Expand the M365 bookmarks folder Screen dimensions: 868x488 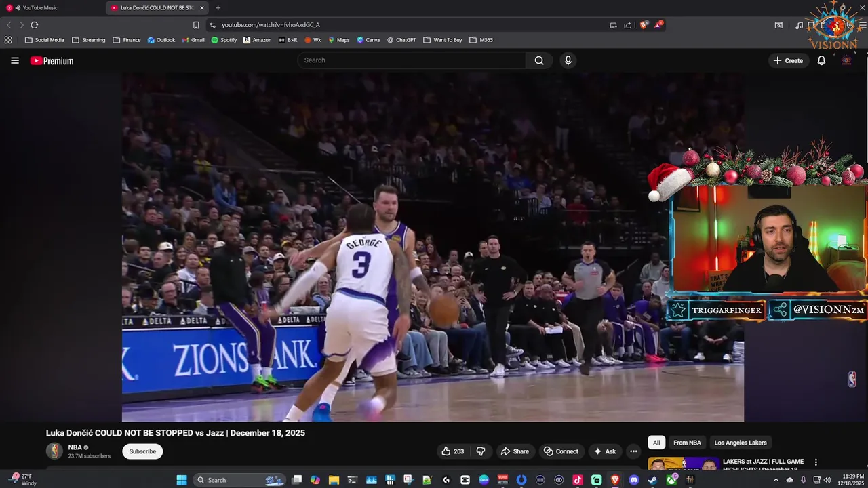click(481, 40)
